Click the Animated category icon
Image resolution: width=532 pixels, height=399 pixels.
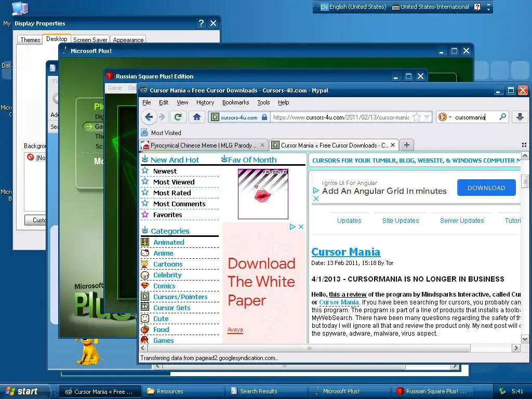coord(145,242)
